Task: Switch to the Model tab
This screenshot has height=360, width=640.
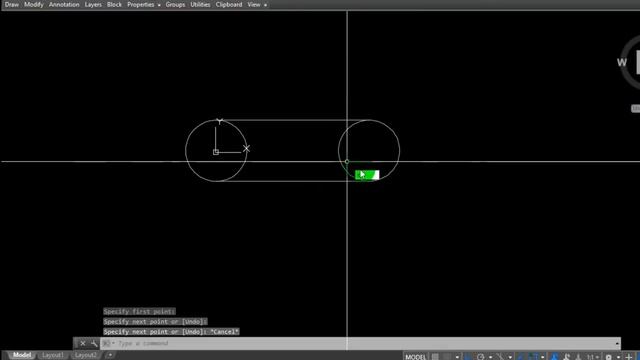Action: (x=21, y=355)
